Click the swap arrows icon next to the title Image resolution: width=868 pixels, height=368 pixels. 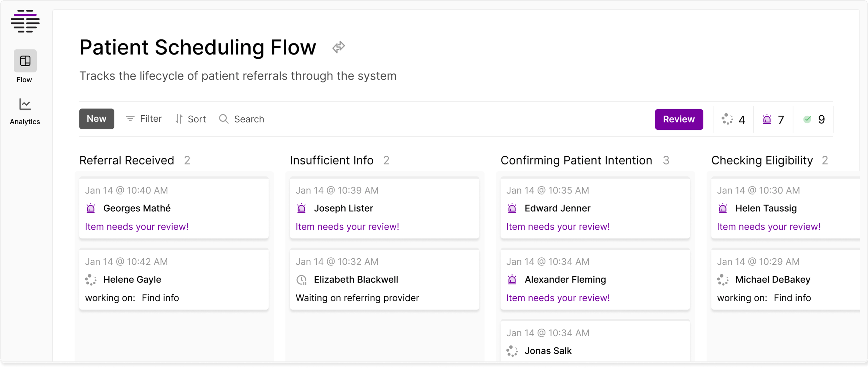coord(338,47)
